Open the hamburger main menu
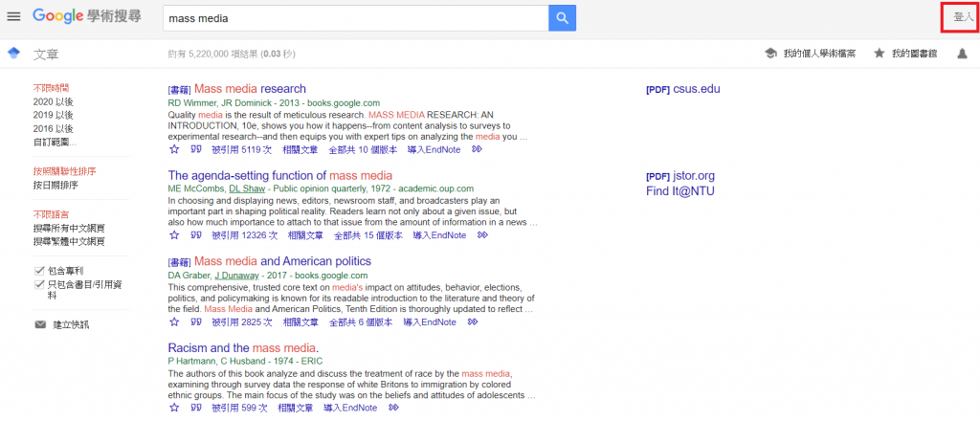 [13, 16]
